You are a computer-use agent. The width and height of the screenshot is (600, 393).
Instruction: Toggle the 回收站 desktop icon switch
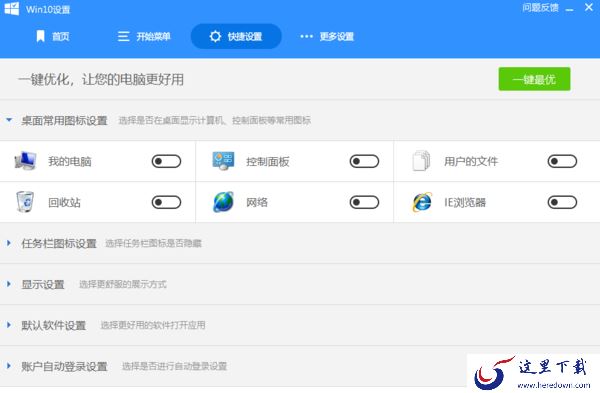[x=166, y=202]
